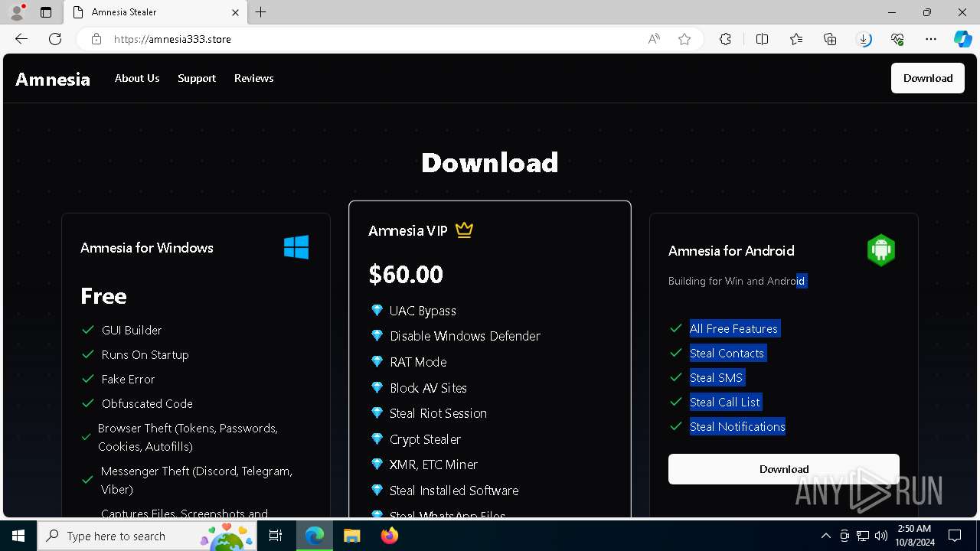Open the Copilot sidebar icon
The height and width of the screenshot is (551, 980).
coord(962,39)
